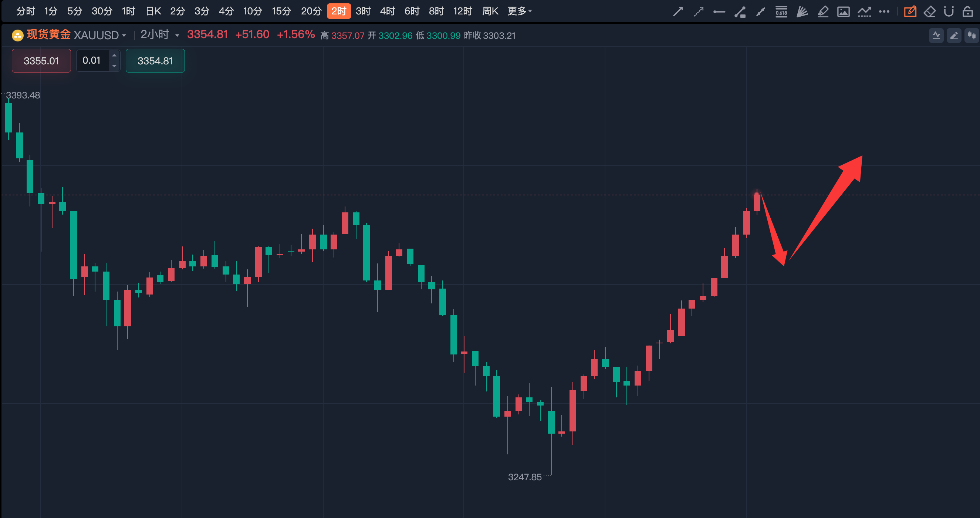Toggle the drawing lock icon
The width and height of the screenshot is (980, 518).
(x=967, y=11)
